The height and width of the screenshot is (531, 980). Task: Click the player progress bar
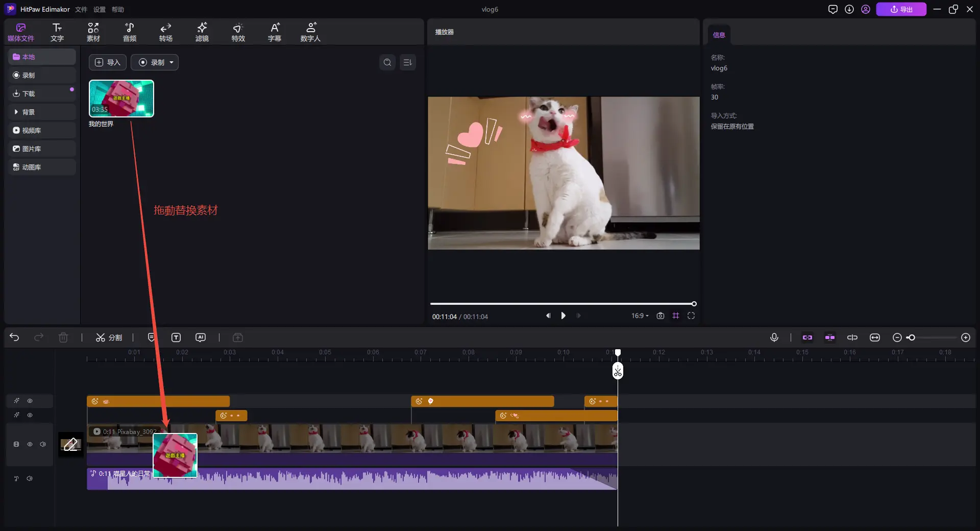pyautogui.click(x=563, y=304)
